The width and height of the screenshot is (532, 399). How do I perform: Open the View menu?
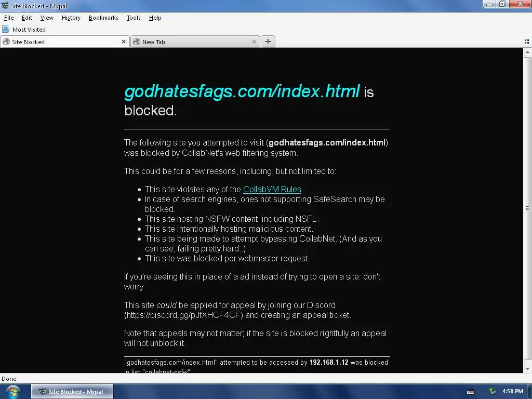tap(47, 18)
